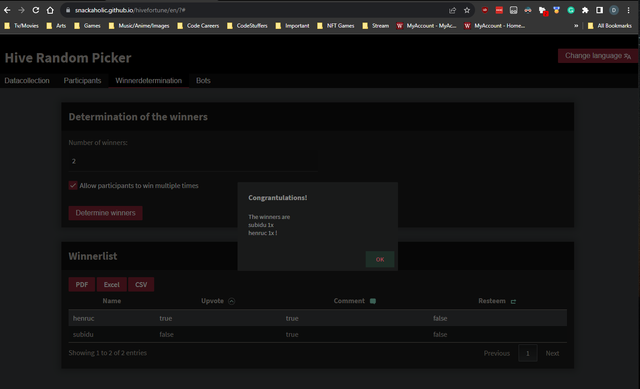Screen dimensions: 640x389
Task: Click the browser back arrow
Action: click(x=7, y=10)
